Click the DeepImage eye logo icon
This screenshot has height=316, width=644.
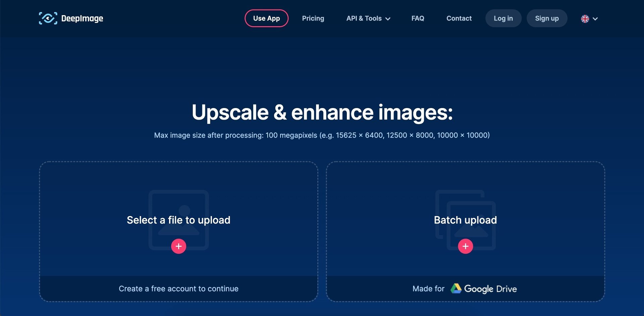click(48, 18)
